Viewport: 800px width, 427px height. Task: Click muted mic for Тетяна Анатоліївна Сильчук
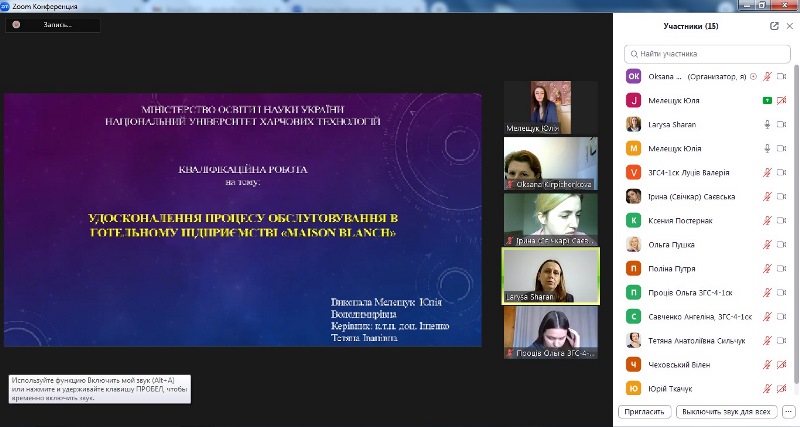[767, 340]
